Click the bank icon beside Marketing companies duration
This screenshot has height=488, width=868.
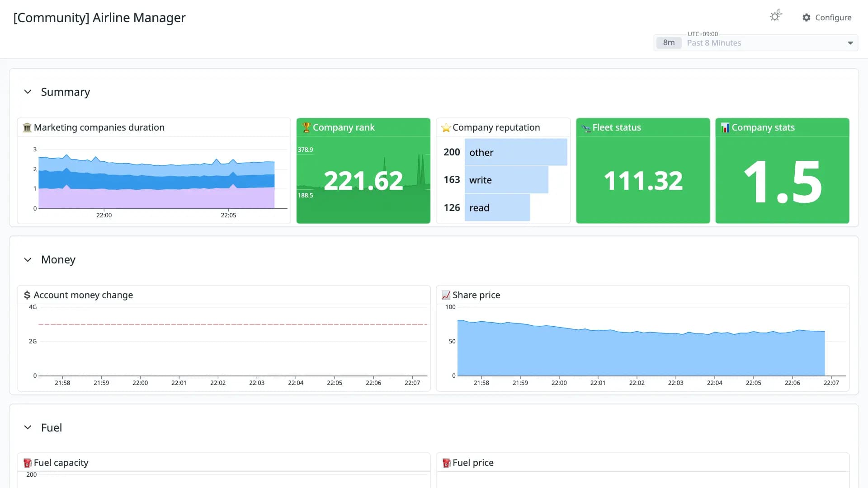tap(27, 127)
